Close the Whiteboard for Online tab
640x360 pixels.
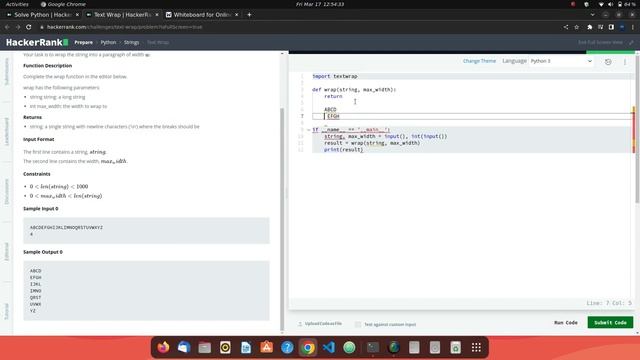pyautogui.click(x=237, y=15)
